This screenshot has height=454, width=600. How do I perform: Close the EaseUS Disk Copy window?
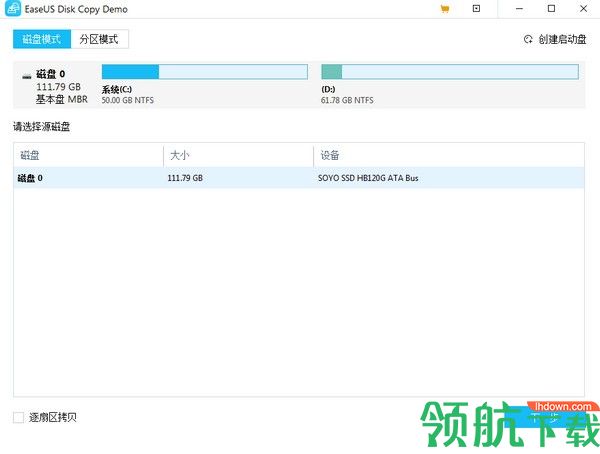[x=584, y=8]
